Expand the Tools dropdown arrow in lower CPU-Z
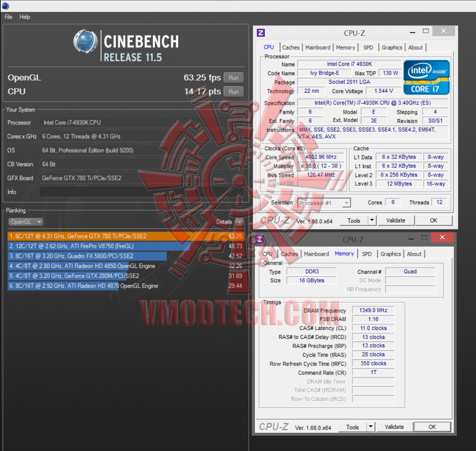This screenshot has height=451, width=476. point(371,427)
